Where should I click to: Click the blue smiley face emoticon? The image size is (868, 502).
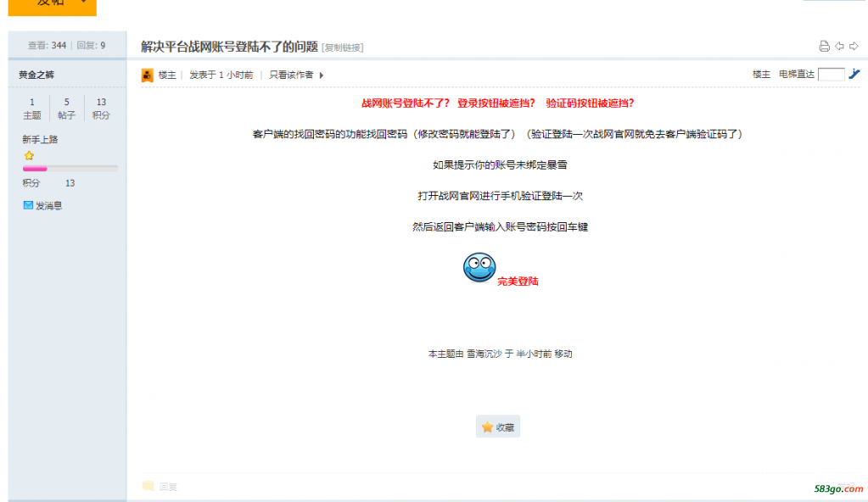pyautogui.click(x=479, y=267)
